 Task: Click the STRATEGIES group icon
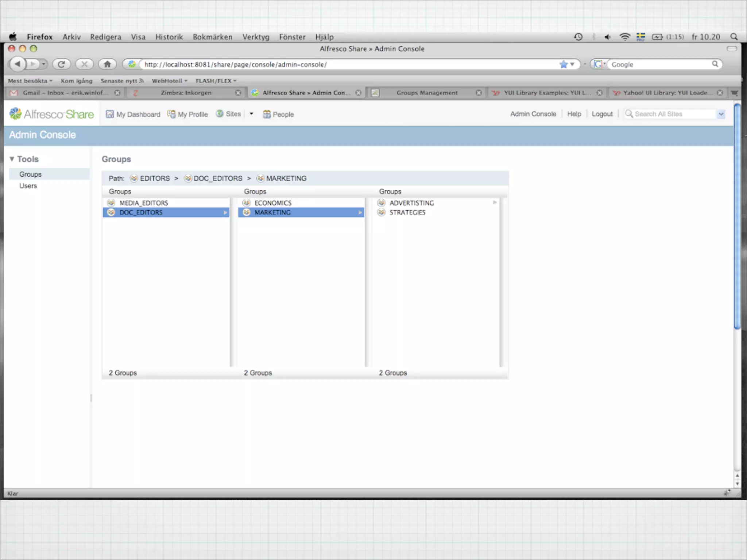(382, 212)
